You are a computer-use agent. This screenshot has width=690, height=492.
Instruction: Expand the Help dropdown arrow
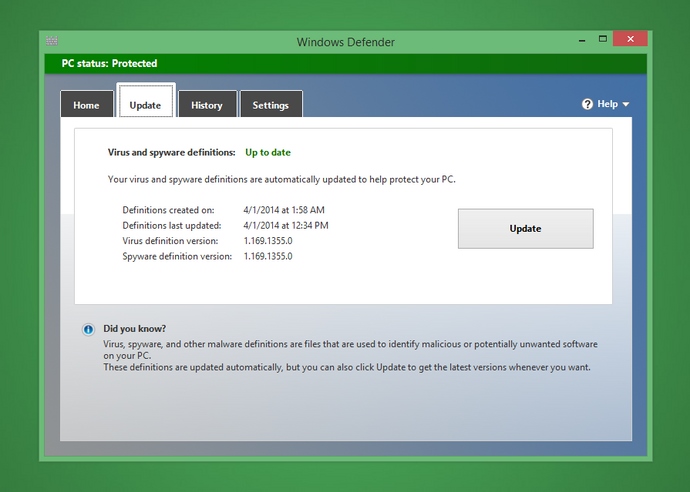click(x=626, y=105)
